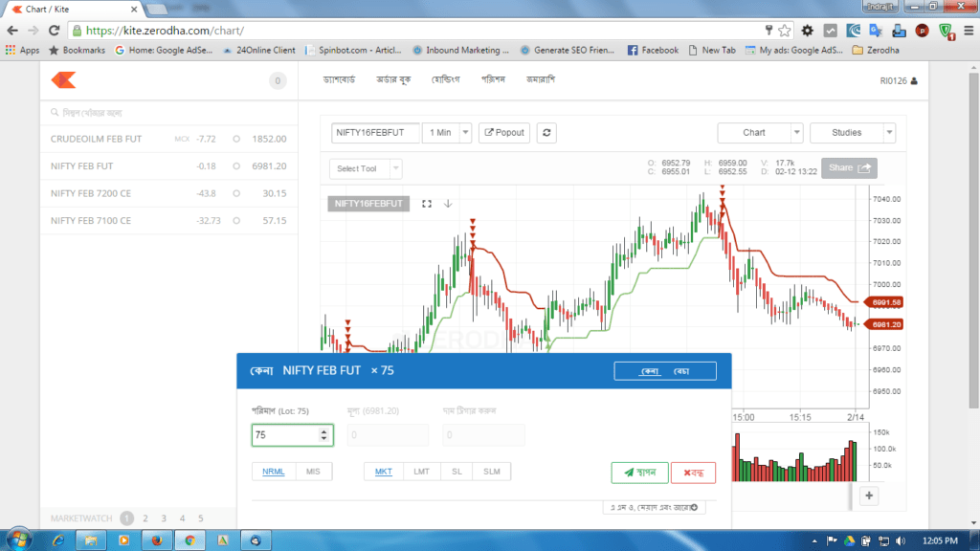This screenshot has width=980, height=551.
Task: Open the Share chart menu
Action: coord(848,167)
